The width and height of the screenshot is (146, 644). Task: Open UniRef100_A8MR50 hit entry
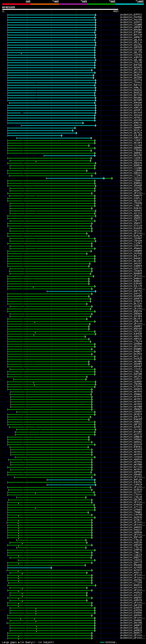(x=131, y=128)
